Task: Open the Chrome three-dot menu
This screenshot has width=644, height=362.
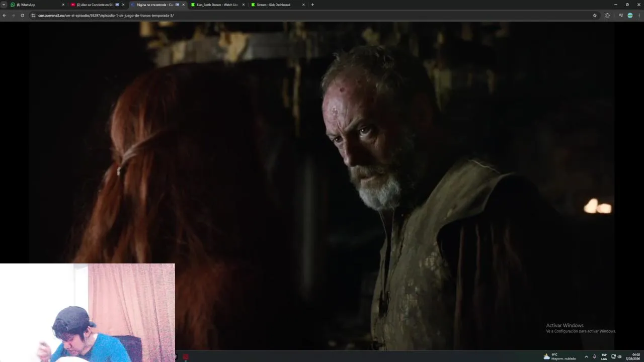Action: coord(639,16)
